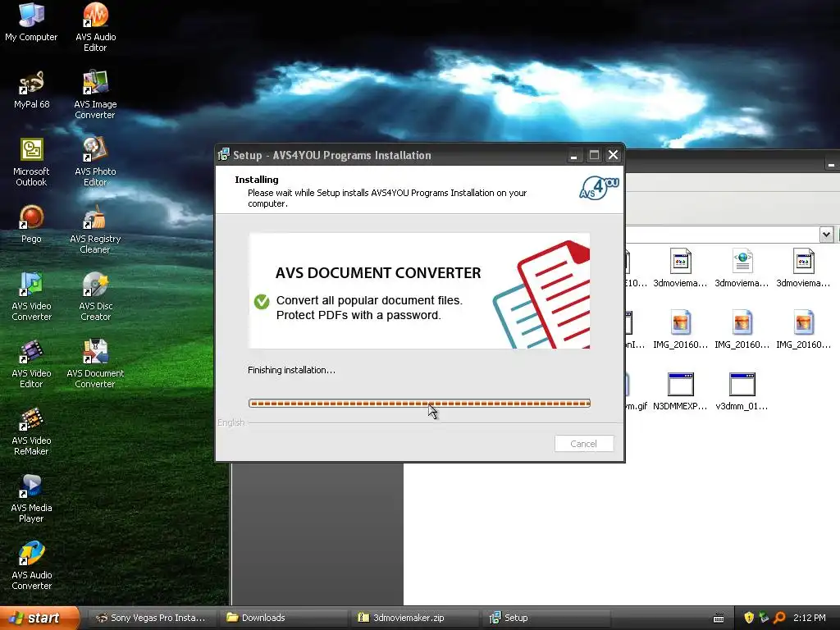Select the AVS Image Converter shortcut
Screen dimensions: 840x630
95,94
